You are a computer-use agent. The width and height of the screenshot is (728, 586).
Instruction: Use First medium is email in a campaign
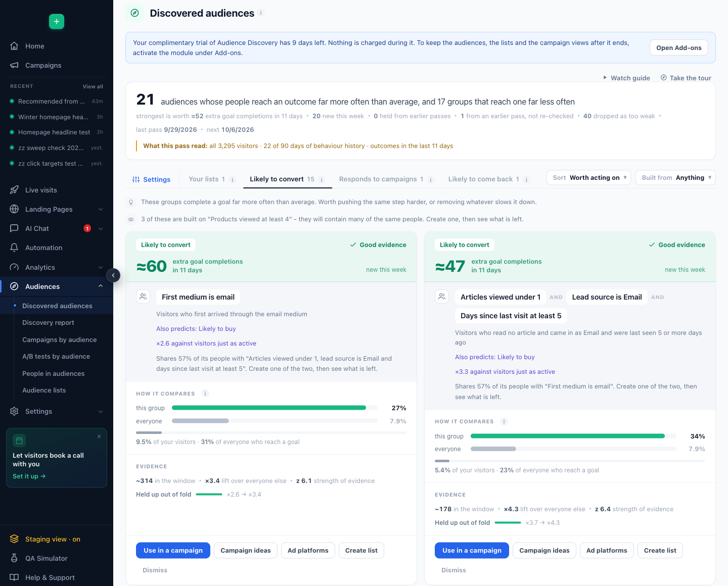tap(173, 550)
